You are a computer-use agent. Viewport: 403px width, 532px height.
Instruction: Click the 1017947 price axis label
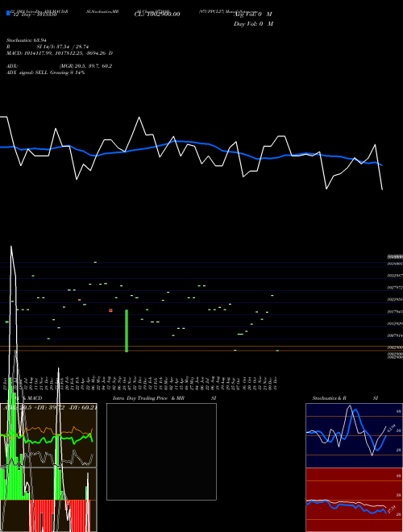coord(395,311)
